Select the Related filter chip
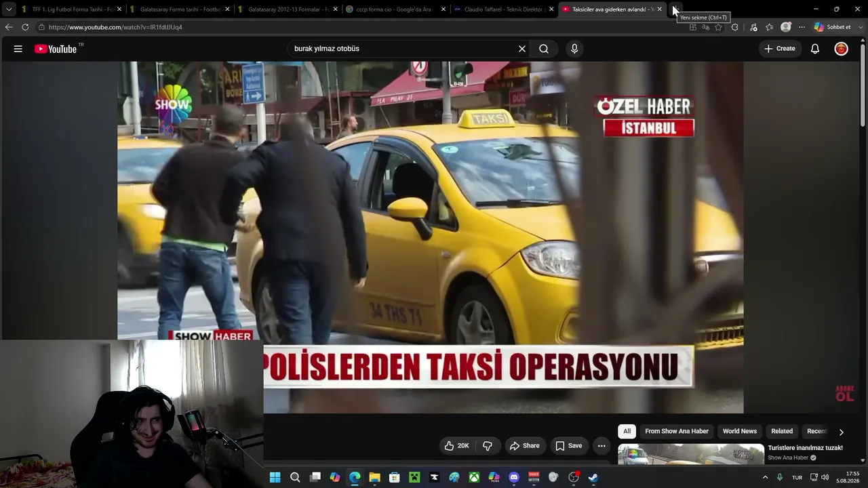The image size is (868, 488). tap(782, 431)
